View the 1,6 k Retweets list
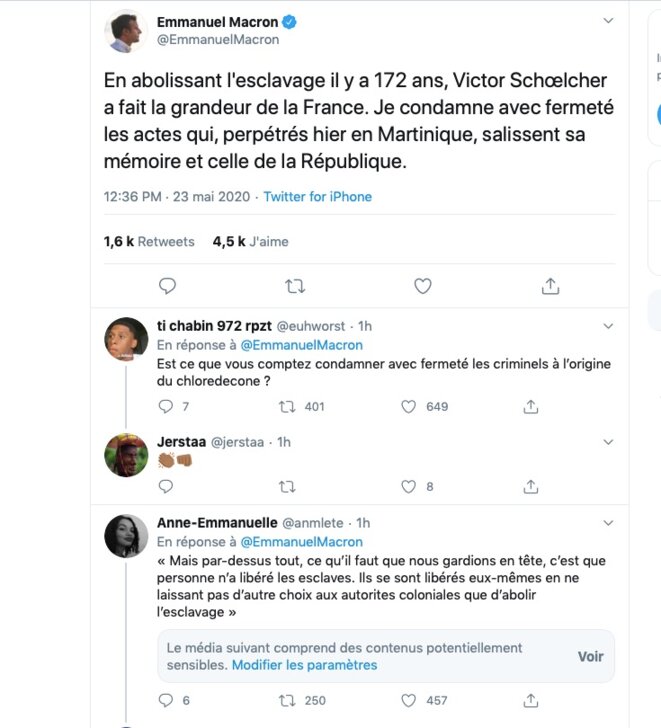The width and height of the screenshot is (661, 728). click(149, 241)
